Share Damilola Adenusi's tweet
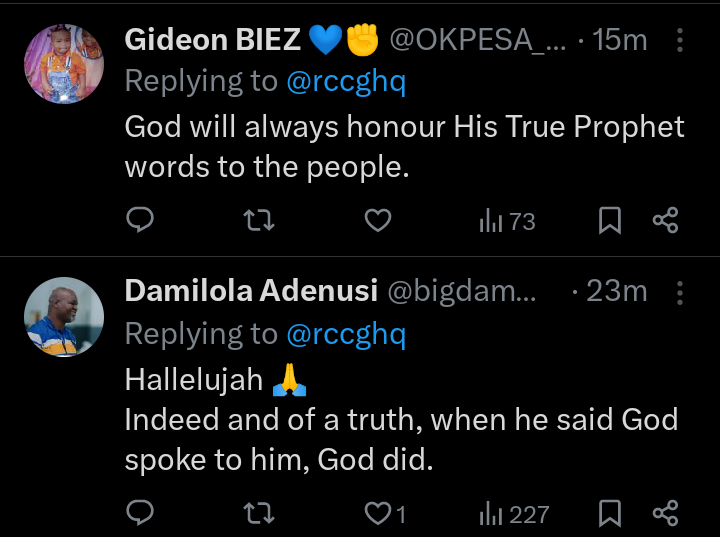The height and width of the screenshot is (537, 720). (665, 513)
